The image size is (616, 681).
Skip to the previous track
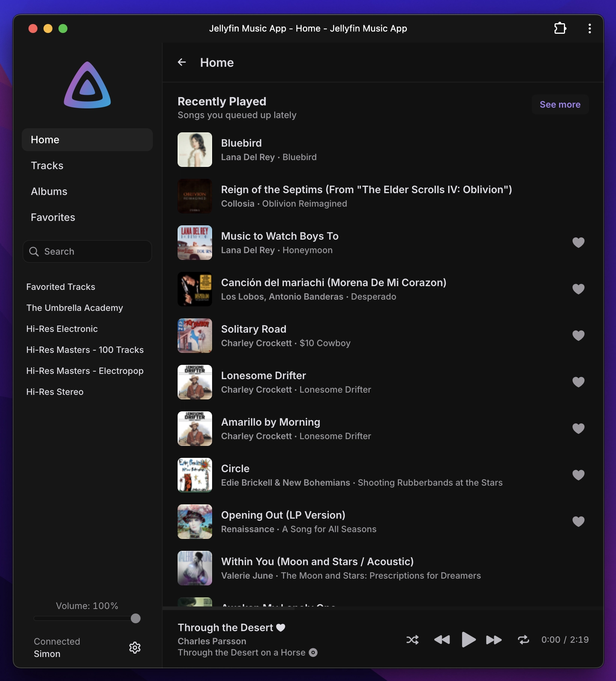442,640
